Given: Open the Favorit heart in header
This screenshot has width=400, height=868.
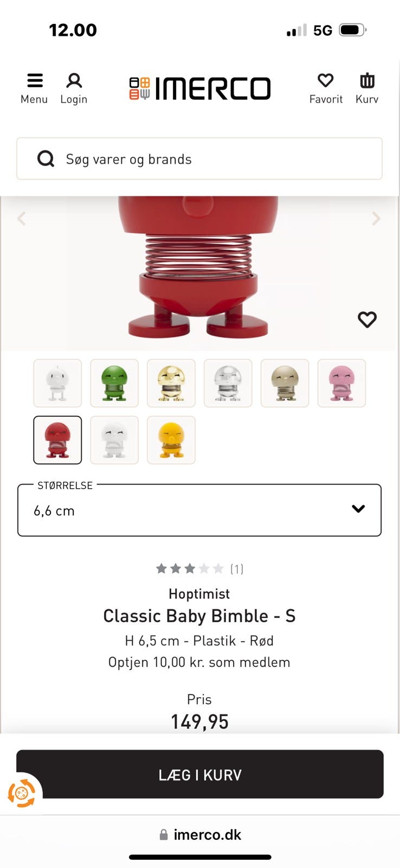Looking at the screenshot, I should click(x=326, y=80).
